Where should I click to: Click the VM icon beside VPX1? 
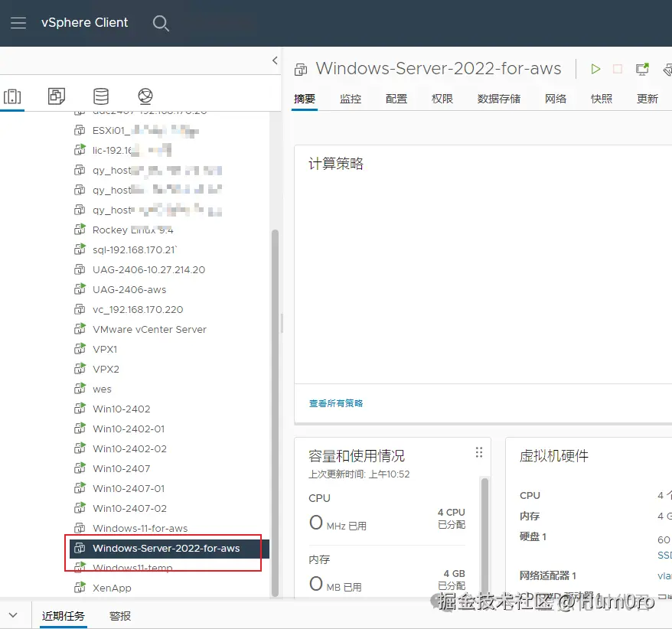pos(80,349)
